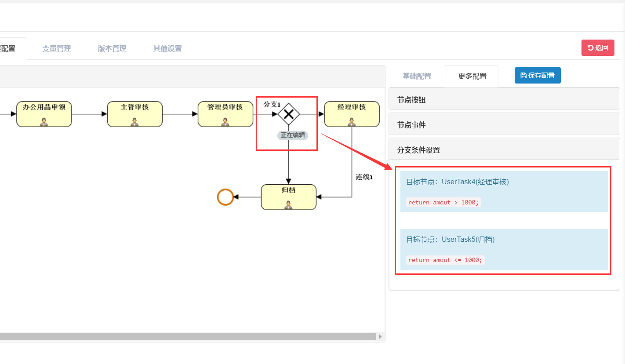Click the 目标节点: UserTask4(经理审核) heading
This screenshot has height=364, width=625.
click(x=458, y=182)
